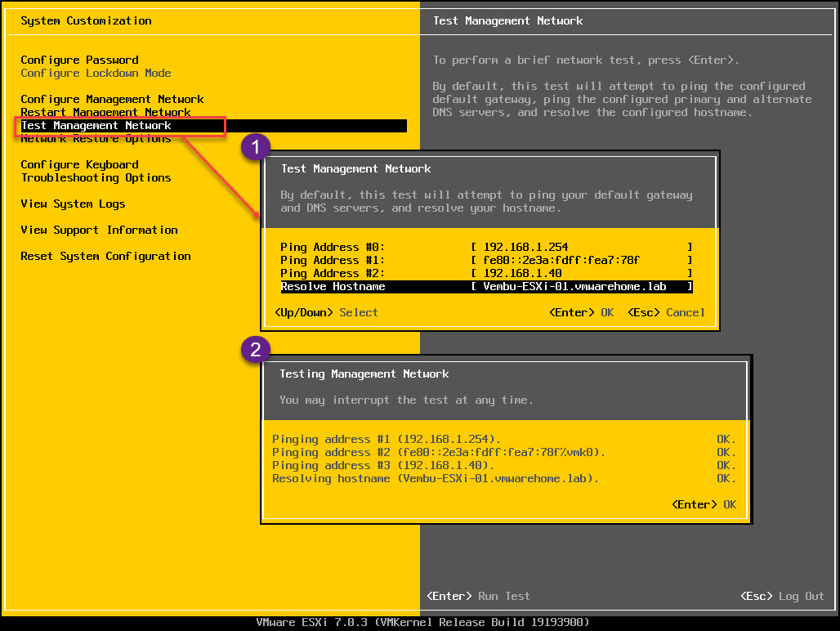This screenshot has height=631, width=840.
Task: Choose Reset System Configuration
Action: point(105,256)
